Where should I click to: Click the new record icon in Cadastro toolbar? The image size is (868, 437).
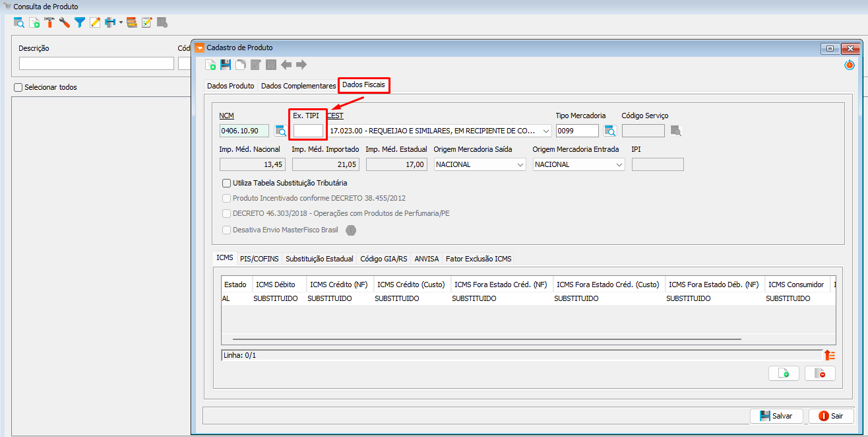point(210,65)
